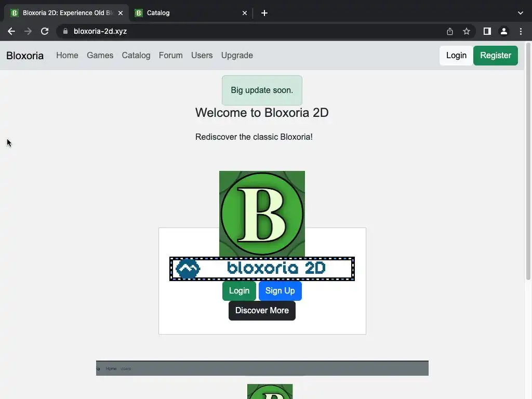Click the browser forward arrow
The width and height of the screenshot is (532, 399).
pos(28,31)
